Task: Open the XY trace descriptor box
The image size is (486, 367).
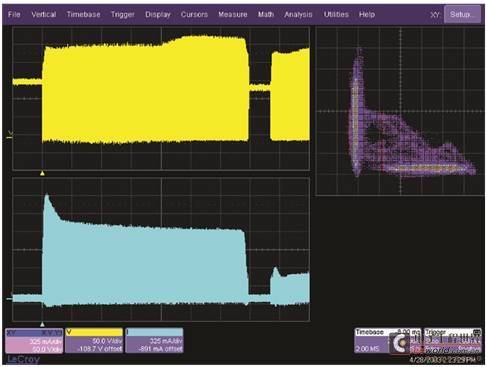Action: click(x=34, y=341)
